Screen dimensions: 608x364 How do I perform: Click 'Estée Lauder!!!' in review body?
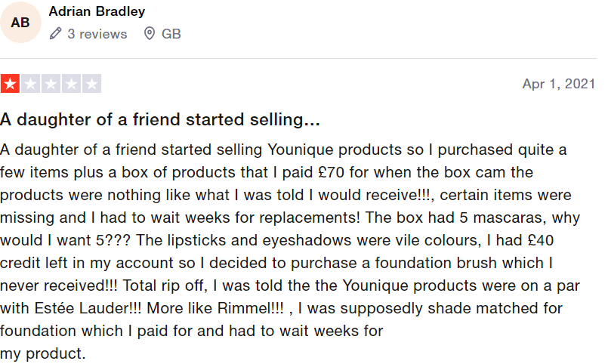[x=88, y=308]
